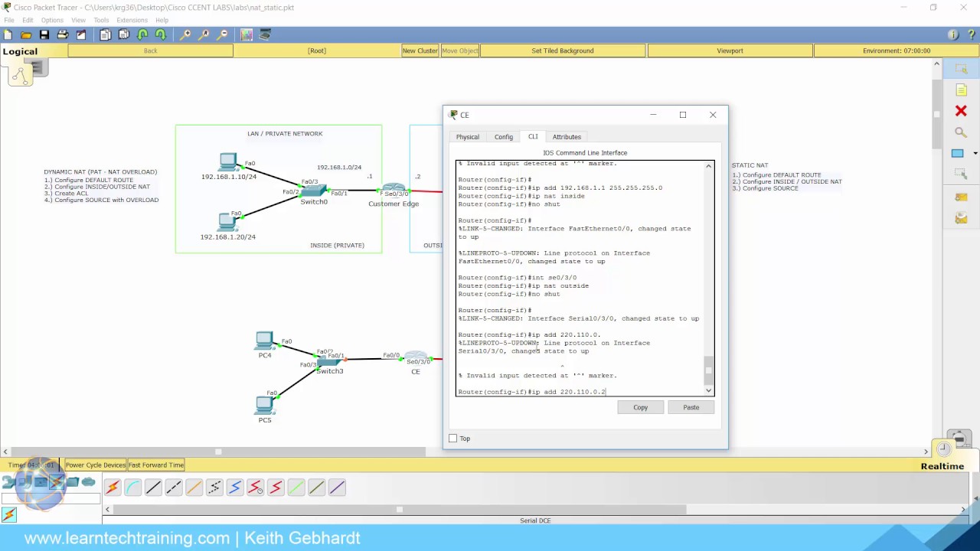This screenshot has width=980, height=551.
Task: Click the Copy button in CLI
Action: point(641,407)
